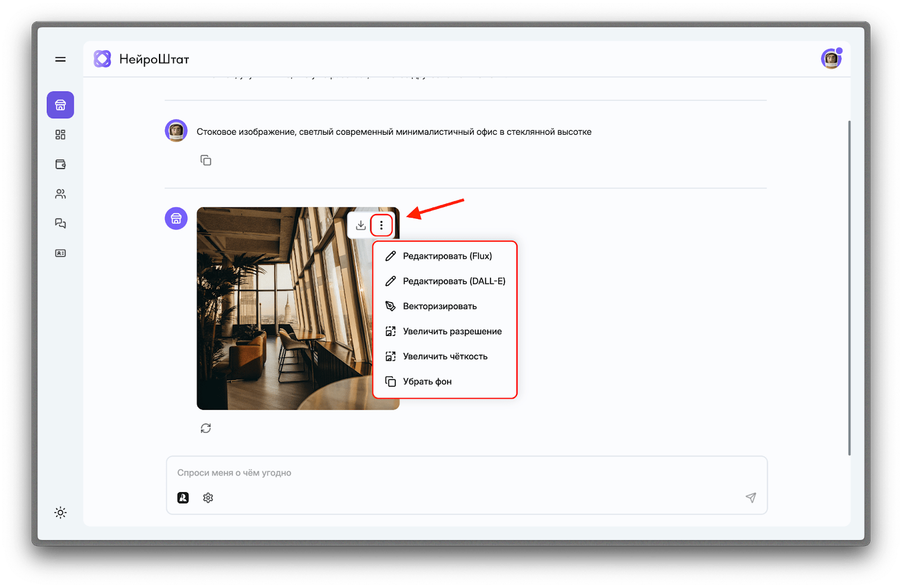Click the user avatar beside the prompt
The height and width of the screenshot is (588, 902).
[x=176, y=130]
